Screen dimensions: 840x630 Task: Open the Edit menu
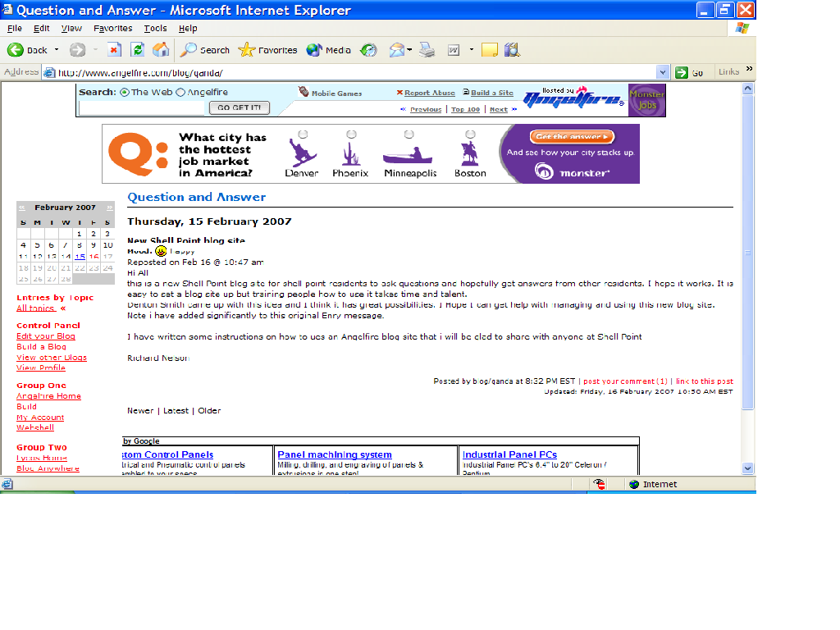pyautogui.click(x=41, y=29)
